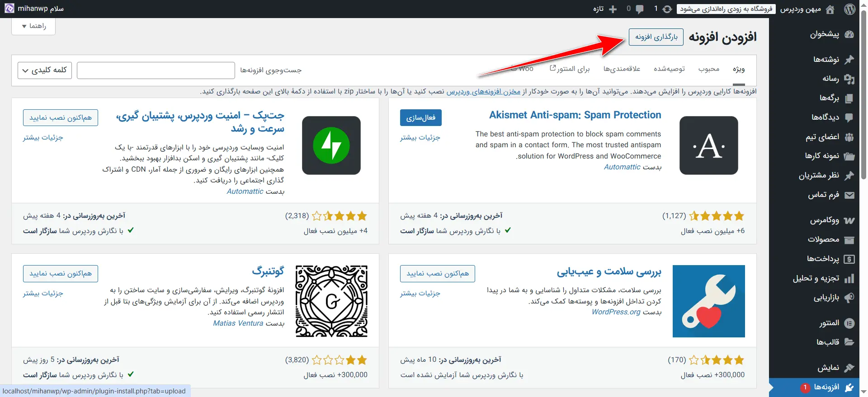Click the نظر مشتریان pin icon
Viewport: 868px width, 397px height.
pos(849,176)
